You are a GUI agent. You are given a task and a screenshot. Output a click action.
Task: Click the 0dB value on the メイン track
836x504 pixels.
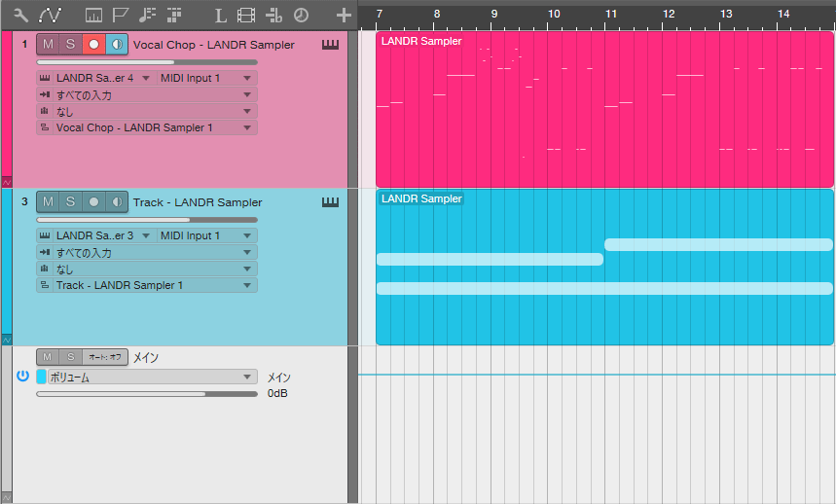277,393
